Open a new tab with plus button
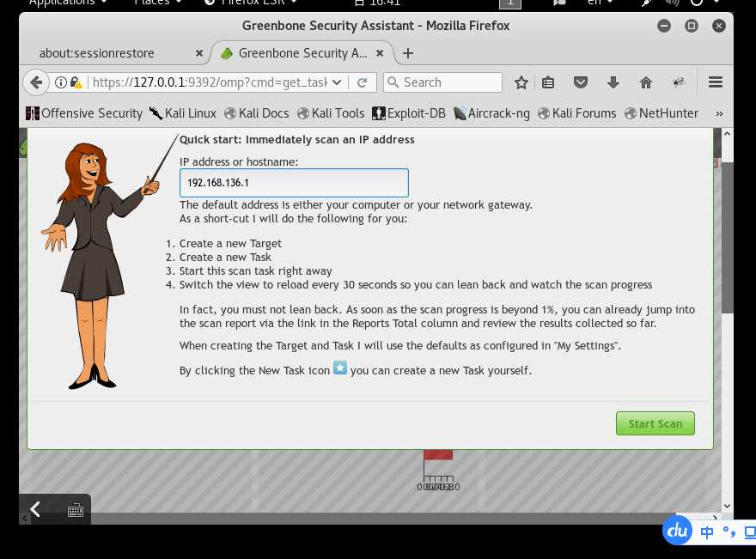The height and width of the screenshot is (559, 756). [x=408, y=53]
